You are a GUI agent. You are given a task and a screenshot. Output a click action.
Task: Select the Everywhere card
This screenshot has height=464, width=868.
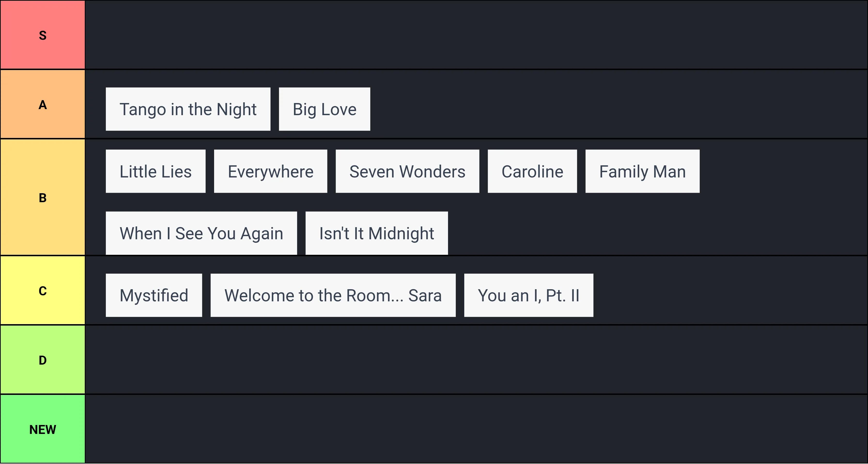point(270,171)
